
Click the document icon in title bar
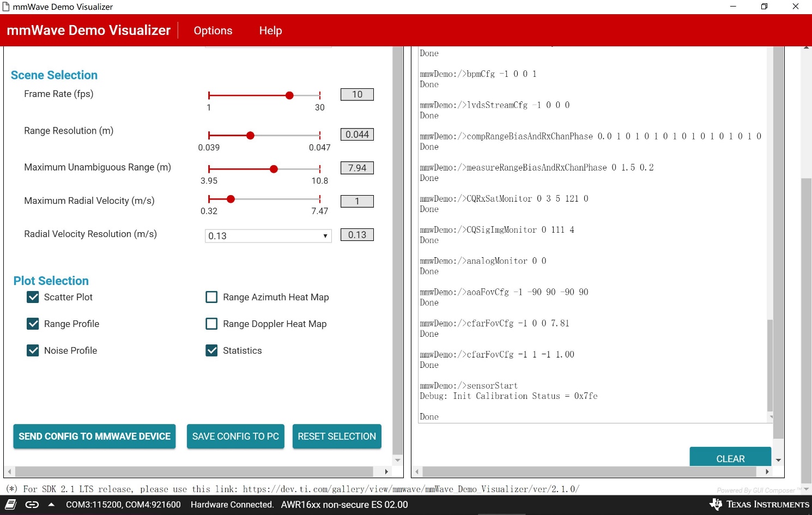coord(6,7)
